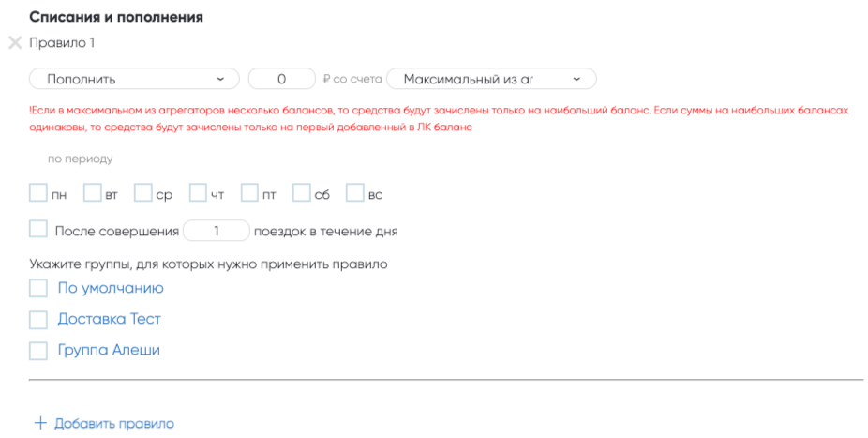Tick the Группа Алеши group checkbox
This screenshot has height=438, width=868.
click(38, 351)
